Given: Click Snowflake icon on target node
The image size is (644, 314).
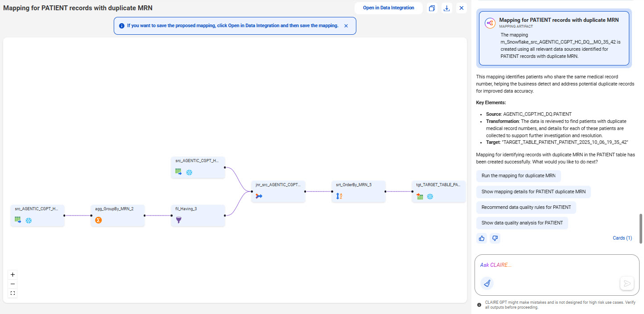Looking at the screenshot, I should point(430,196).
